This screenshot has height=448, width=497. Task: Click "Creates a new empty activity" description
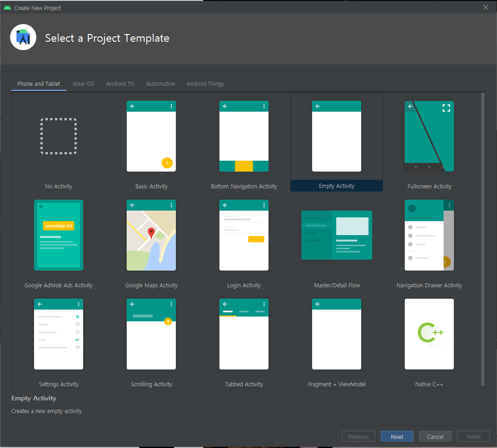coord(47,411)
